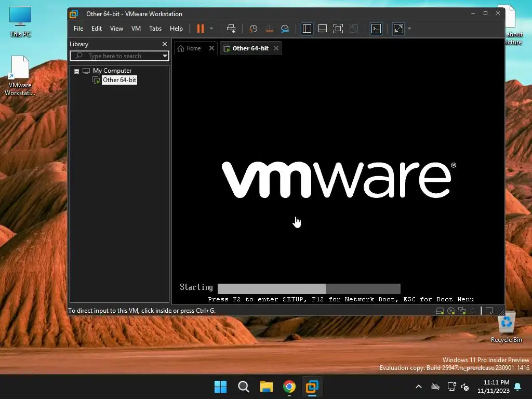Click the CD/DVD drive status icon

[x=451, y=311]
